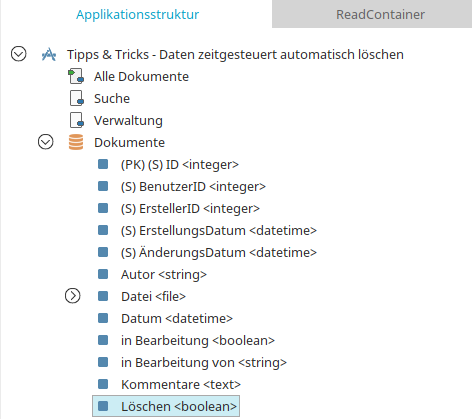This screenshot has height=419, width=472.
Task: Select the Datum <datetime> field
Action: pos(177,318)
